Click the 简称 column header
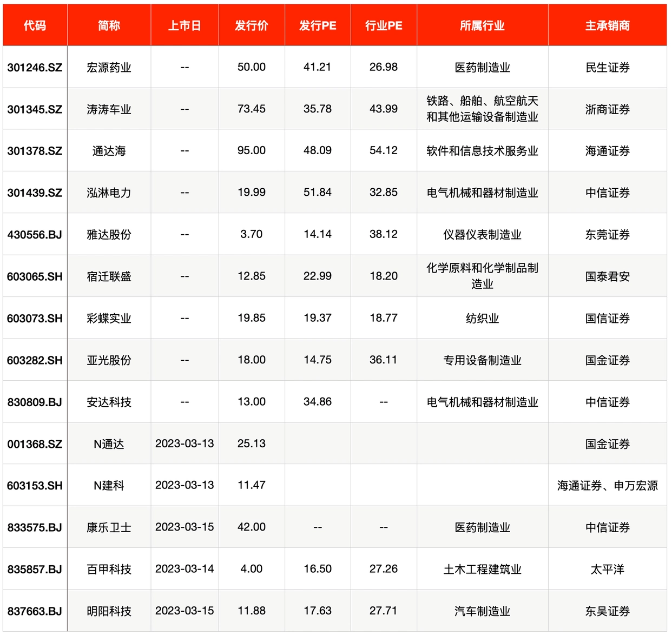672x635 pixels. point(108,25)
